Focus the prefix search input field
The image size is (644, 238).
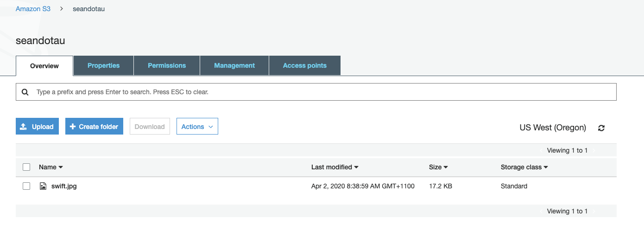tap(316, 92)
